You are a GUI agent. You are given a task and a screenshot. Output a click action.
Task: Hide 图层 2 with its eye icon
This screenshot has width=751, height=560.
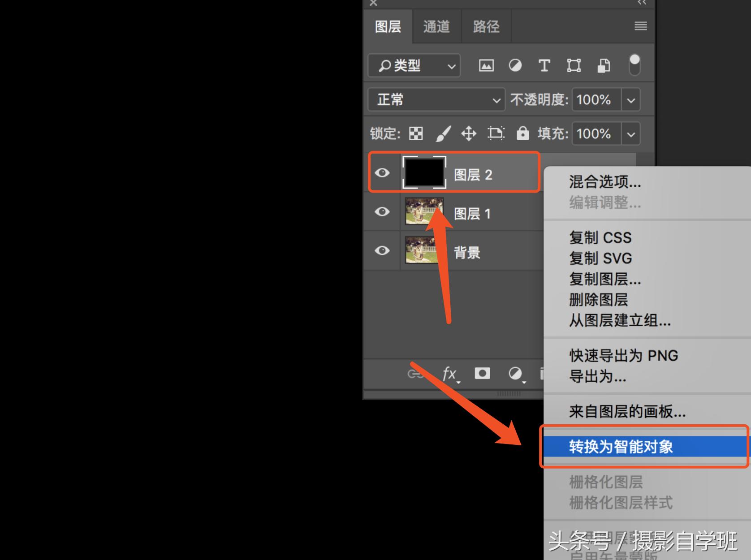coord(382,173)
